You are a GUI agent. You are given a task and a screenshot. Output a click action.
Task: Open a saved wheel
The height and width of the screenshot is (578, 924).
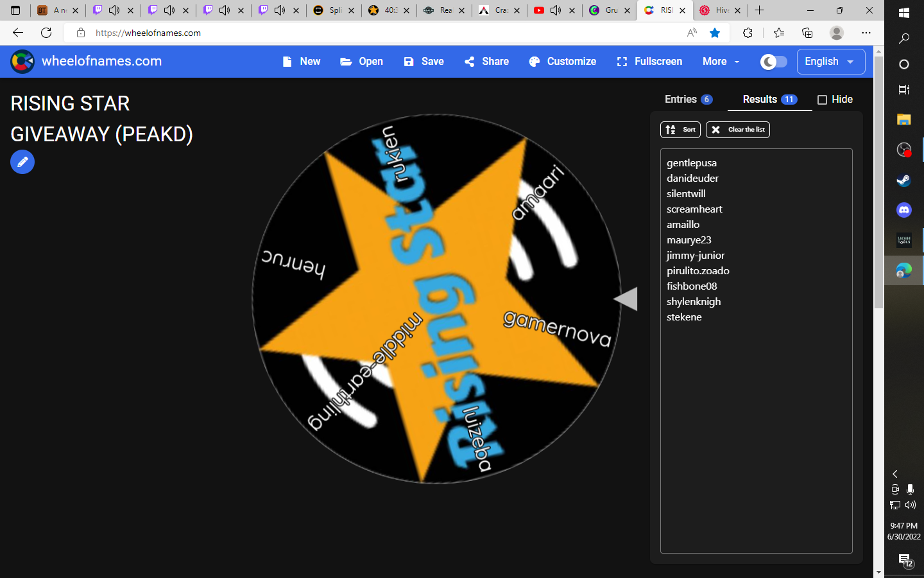[361, 62]
